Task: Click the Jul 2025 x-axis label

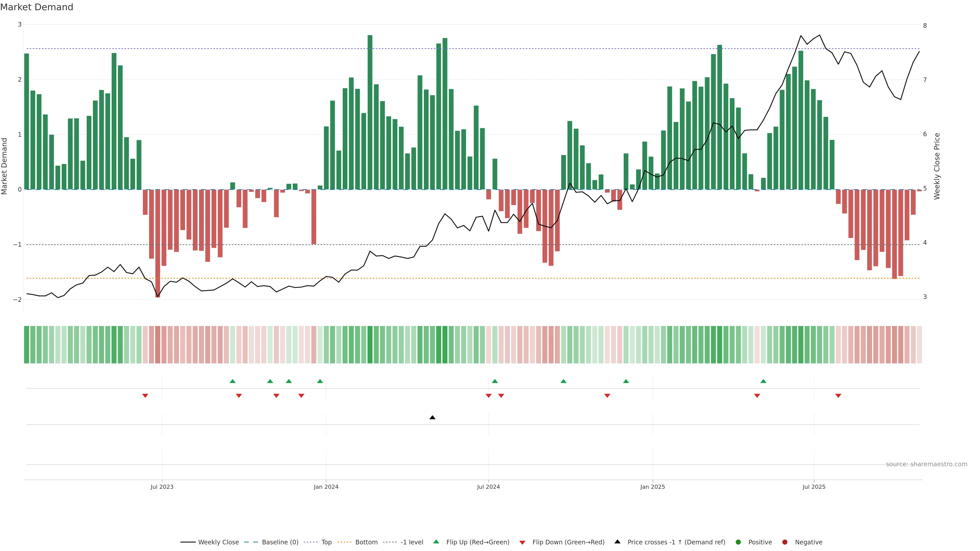Action: point(814,487)
